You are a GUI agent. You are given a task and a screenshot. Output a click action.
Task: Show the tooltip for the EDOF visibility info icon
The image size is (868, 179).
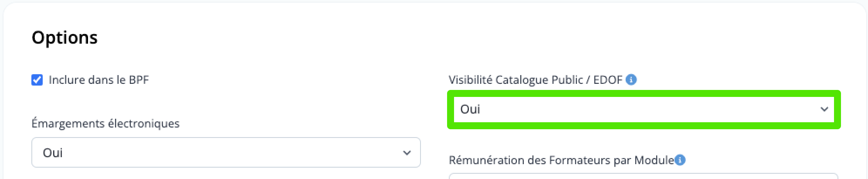(x=631, y=80)
